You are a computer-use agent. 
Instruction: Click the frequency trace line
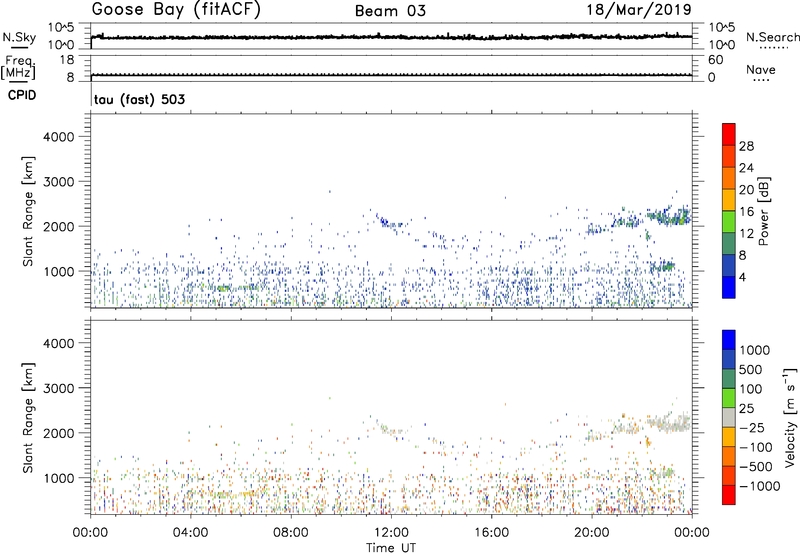pyautogui.click(x=391, y=75)
